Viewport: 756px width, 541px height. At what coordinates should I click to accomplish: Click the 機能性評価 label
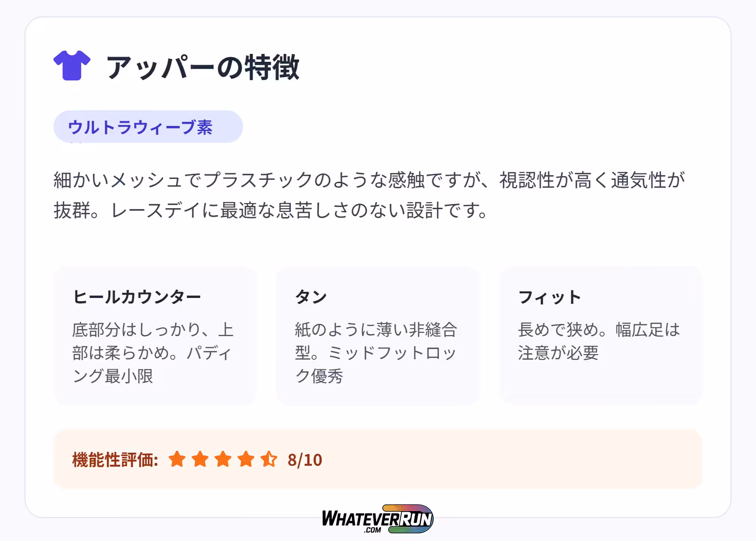pos(115,460)
